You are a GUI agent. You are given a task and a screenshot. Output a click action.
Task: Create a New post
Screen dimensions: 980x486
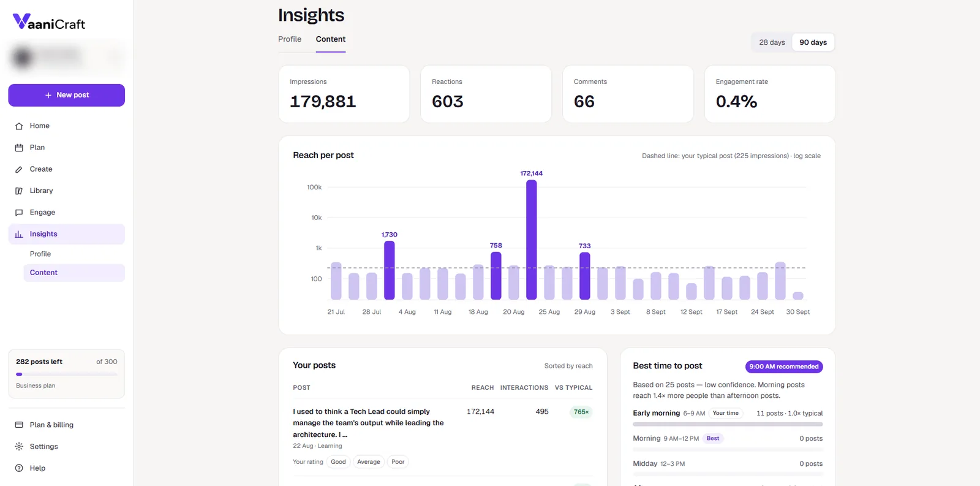tap(66, 95)
